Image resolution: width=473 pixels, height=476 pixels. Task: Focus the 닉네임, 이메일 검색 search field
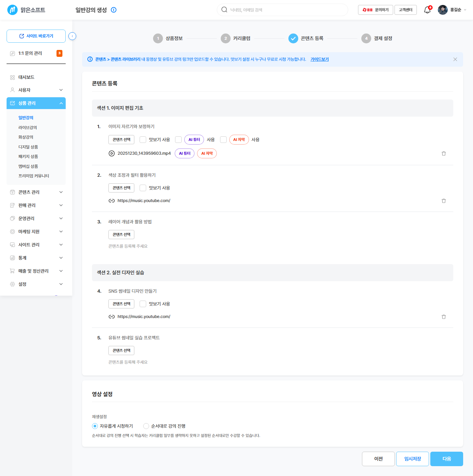282,10
